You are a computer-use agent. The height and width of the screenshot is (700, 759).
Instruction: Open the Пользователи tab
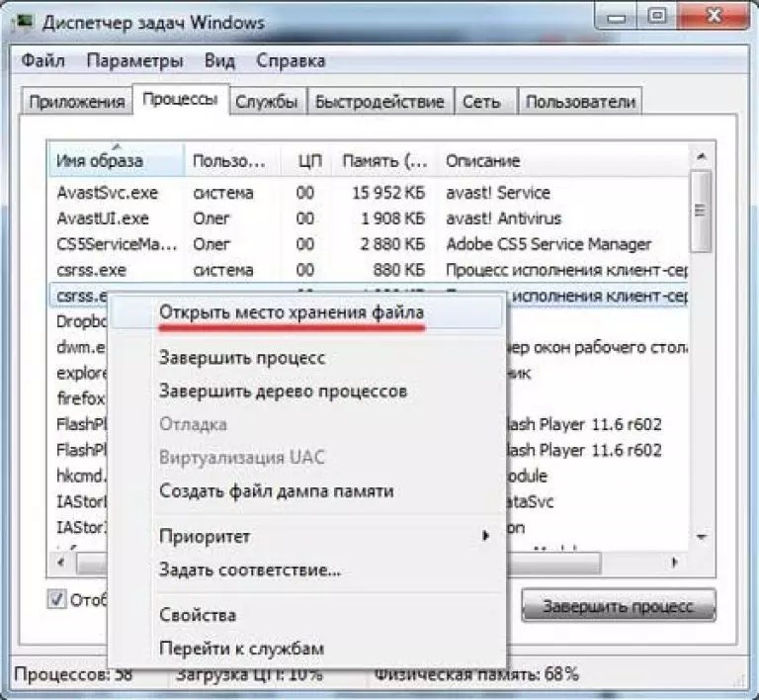(580, 102)
